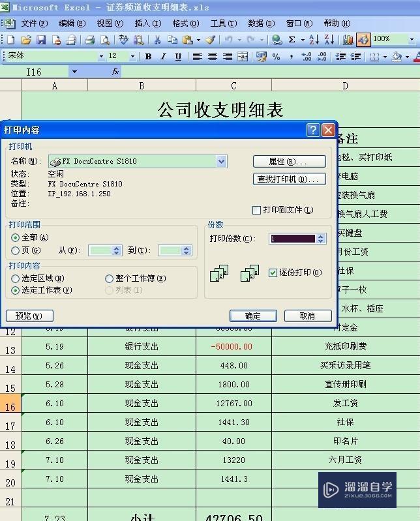Click the Open file icon
Screen dimensions: 420x521
26,40
